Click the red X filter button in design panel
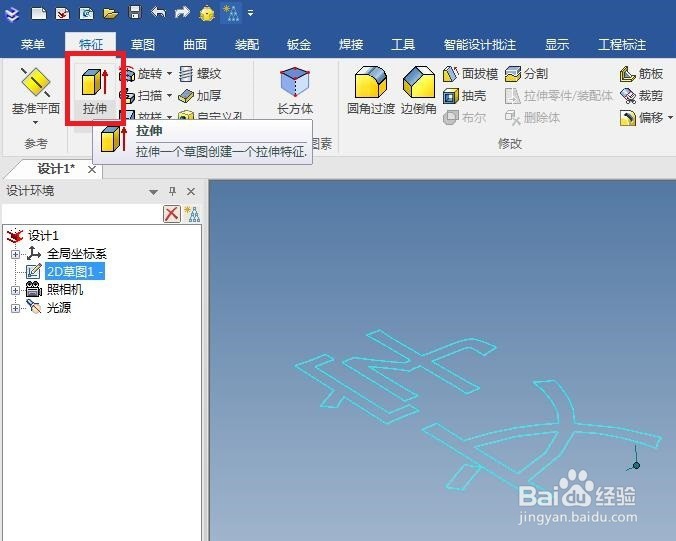Viewport: 676px width, 541px height. tap(172, 214)
